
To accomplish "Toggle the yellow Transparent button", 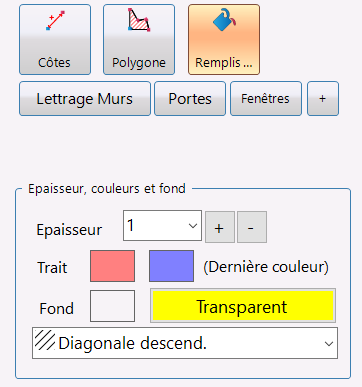I will point(243,306).
